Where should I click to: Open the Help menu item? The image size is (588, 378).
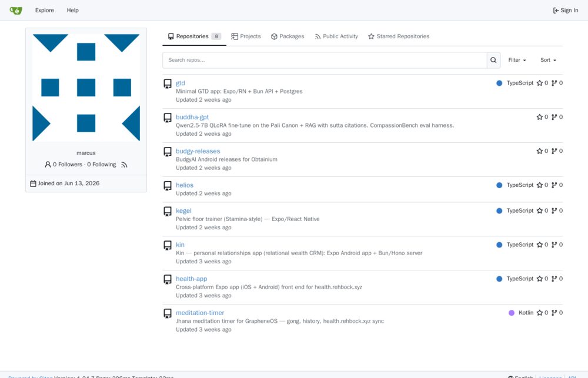click(x=72, y=11)
